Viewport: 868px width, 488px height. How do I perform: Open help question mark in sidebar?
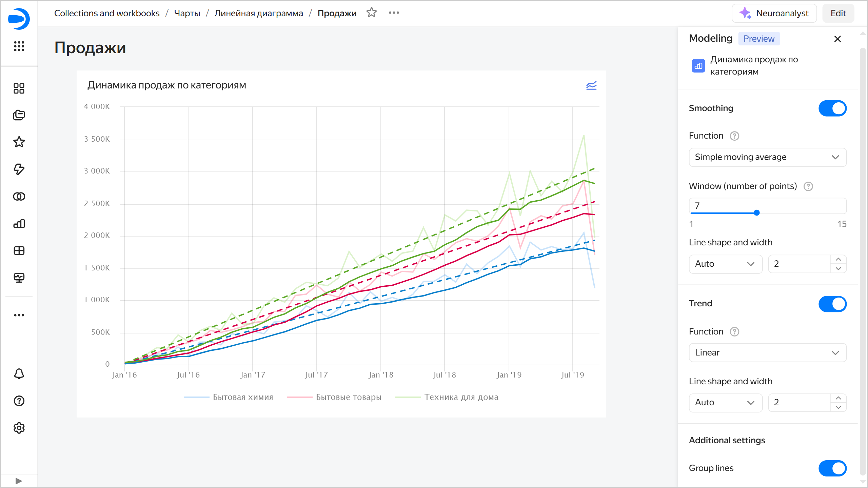[x=19, y=401]
